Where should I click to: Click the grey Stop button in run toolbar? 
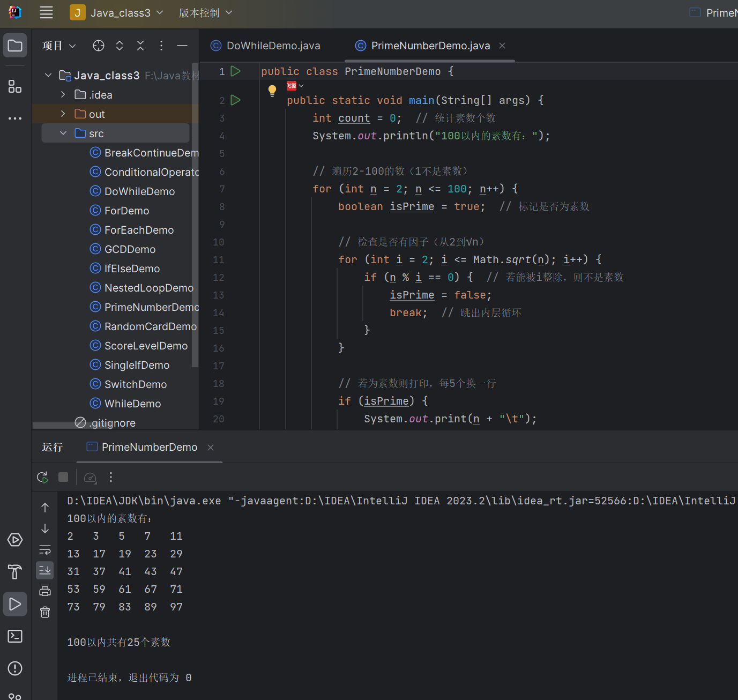click(x=63, y=477)
